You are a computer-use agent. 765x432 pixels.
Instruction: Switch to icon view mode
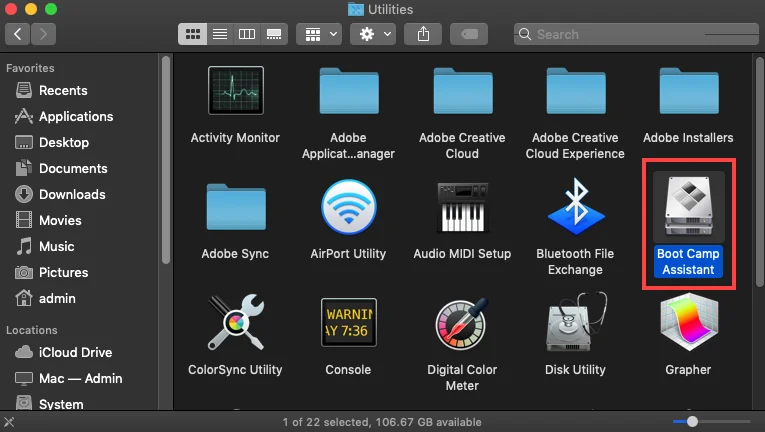pyautogui.click(x=192, y=34)
